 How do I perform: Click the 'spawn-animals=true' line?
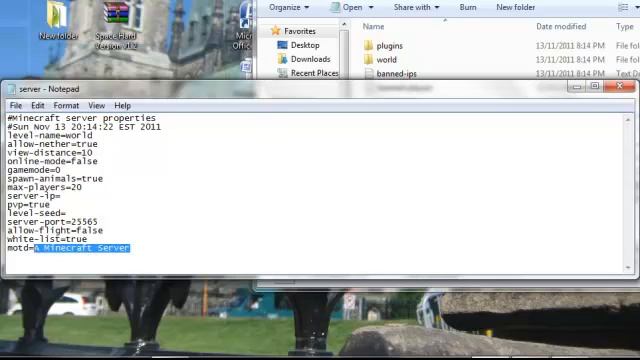point(55,179)
